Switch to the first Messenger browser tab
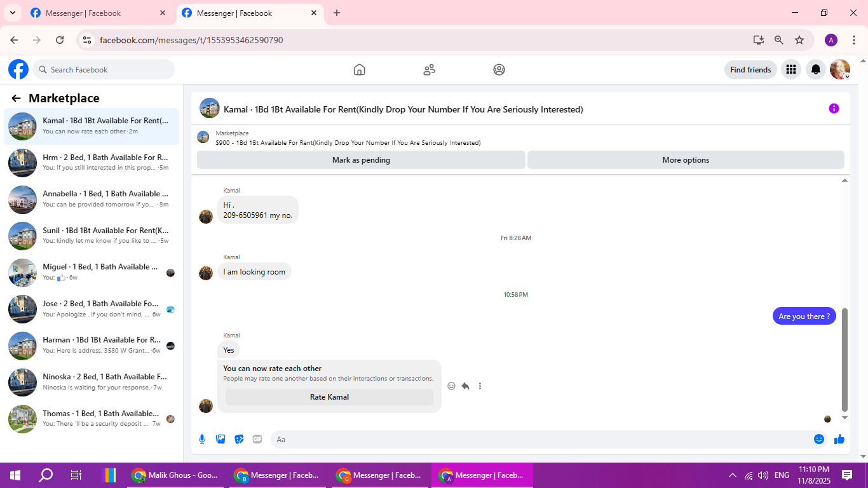 coord(98,13)
